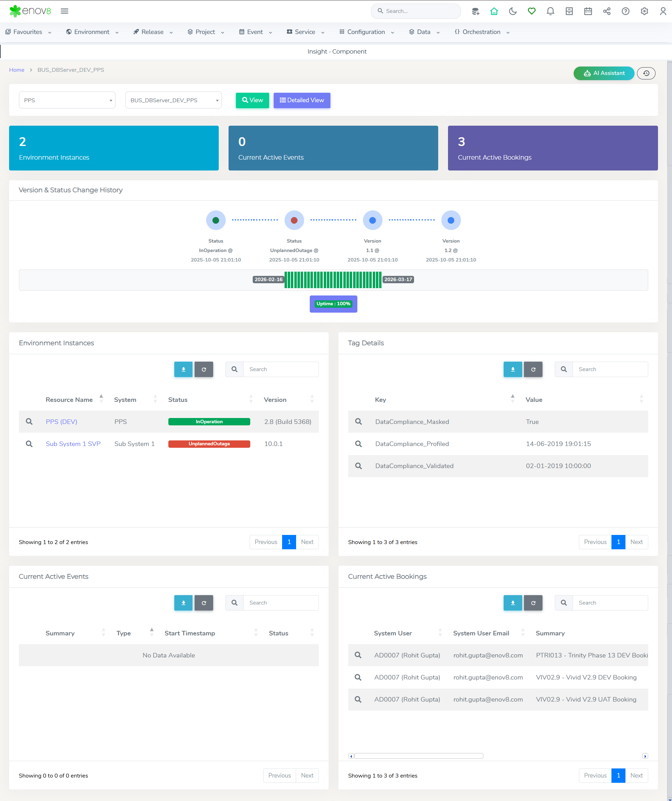Viewport: 672px width, 801px height.
Task: Open the calendar icon in header
Action: pos(588,11)
